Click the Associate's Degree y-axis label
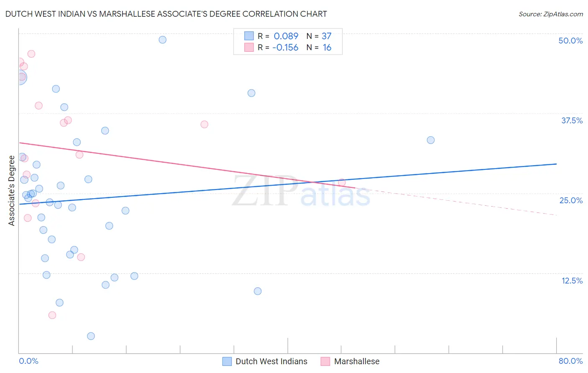This screenshot has width=588, height=373. (x=12, y=191)
